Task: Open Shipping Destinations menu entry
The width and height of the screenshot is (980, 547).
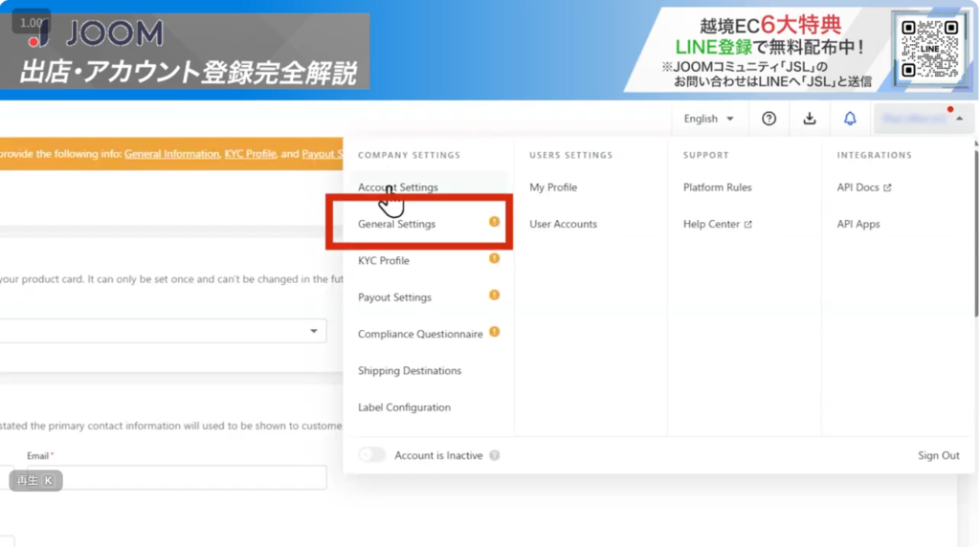Action: [410, 371]
